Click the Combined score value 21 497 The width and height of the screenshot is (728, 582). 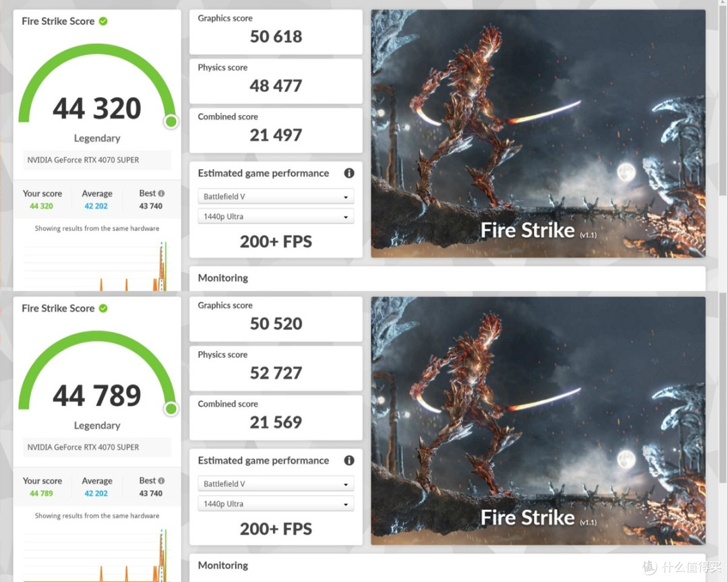[x=276, y=135]
